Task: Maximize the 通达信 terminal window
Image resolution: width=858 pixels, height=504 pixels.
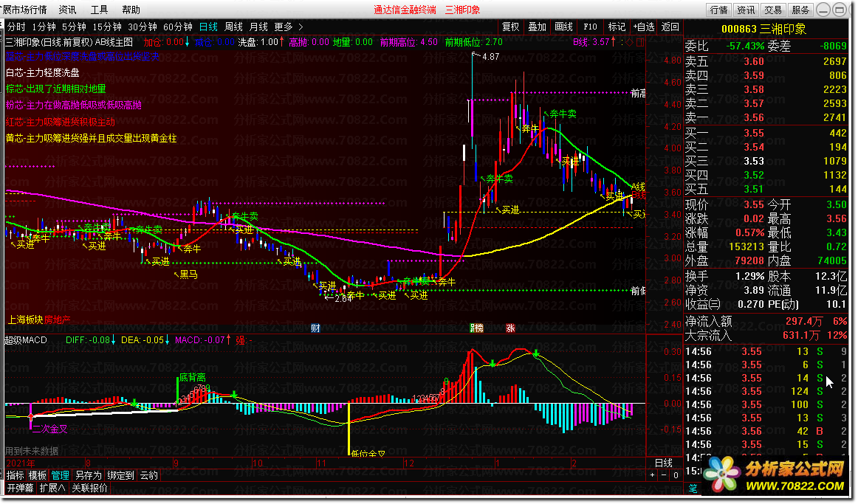Action: [839, 10]
